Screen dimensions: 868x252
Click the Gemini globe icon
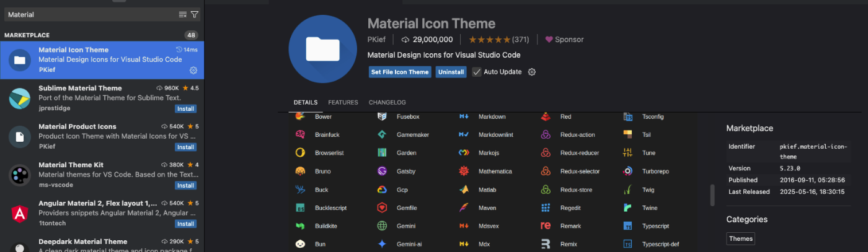(382, 226)
